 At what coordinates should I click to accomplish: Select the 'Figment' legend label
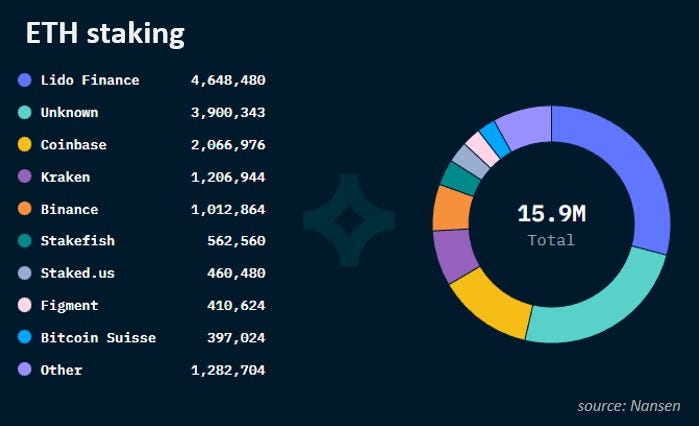pos(70,306)
